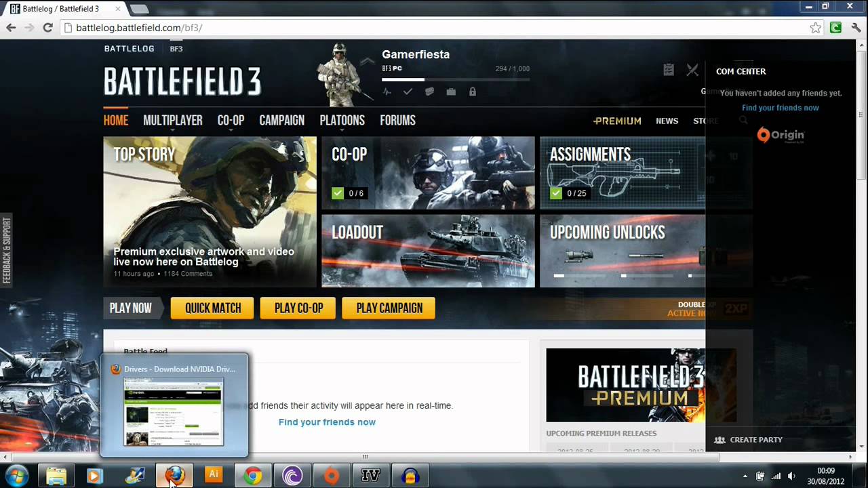This screenshot has width=868, height=488.
Task: Open the Windows Start menu
Action: pos(16,476)
